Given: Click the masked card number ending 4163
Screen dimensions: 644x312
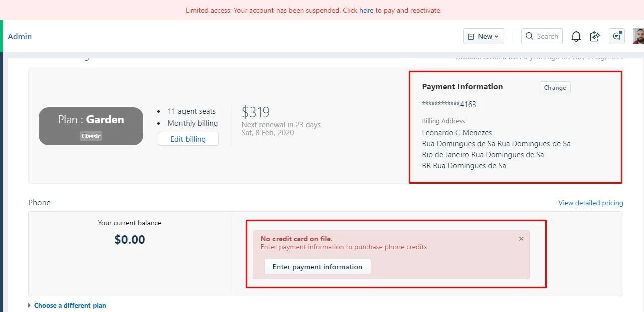Looking at the screenshot, I should click(449, 105).
